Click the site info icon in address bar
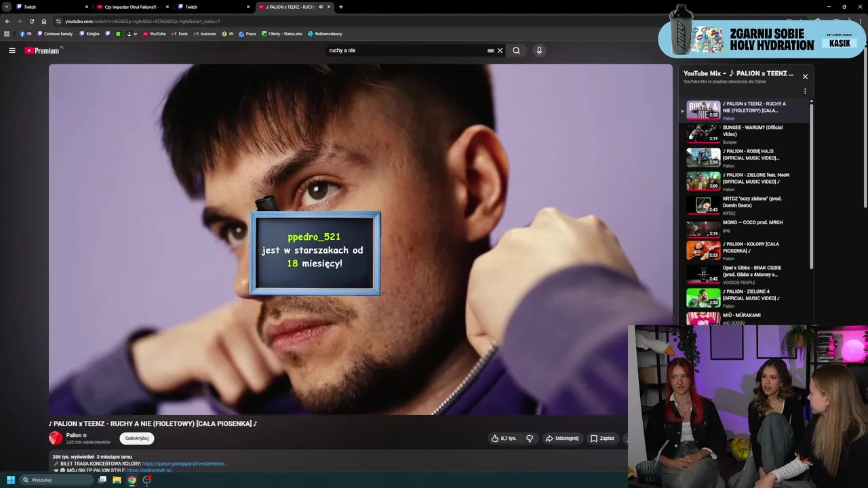This screenshot has height=488, width=868. 58,21
